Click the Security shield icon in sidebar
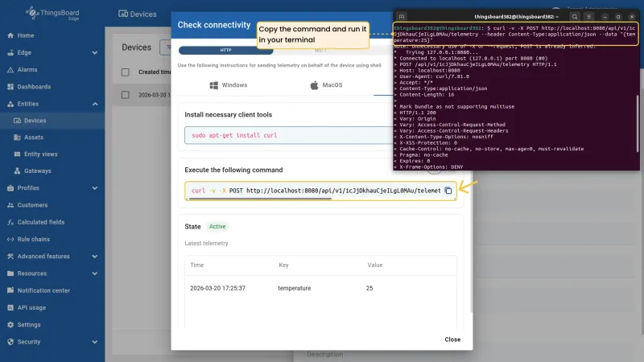The height and width of the screenshot is (362, 644). click(x=10, y=341)
